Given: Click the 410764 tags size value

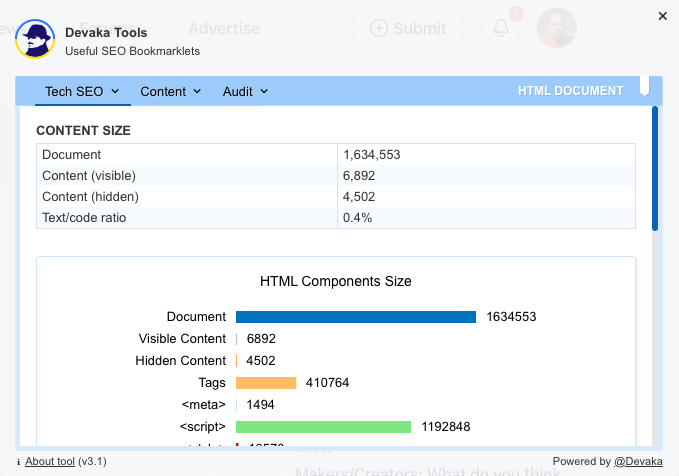Looking at the screenshot, I should point(327,383).
